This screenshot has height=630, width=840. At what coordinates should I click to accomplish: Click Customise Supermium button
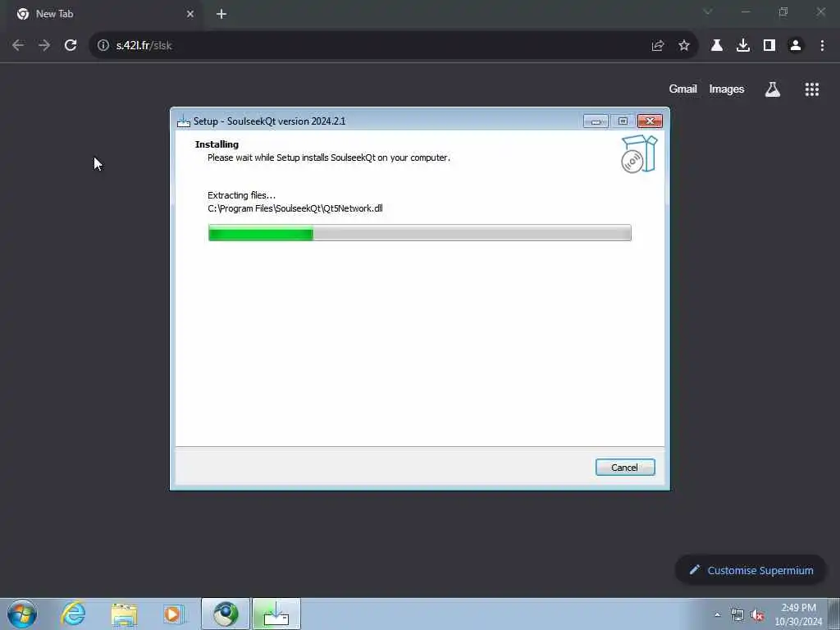pos(751,570)
